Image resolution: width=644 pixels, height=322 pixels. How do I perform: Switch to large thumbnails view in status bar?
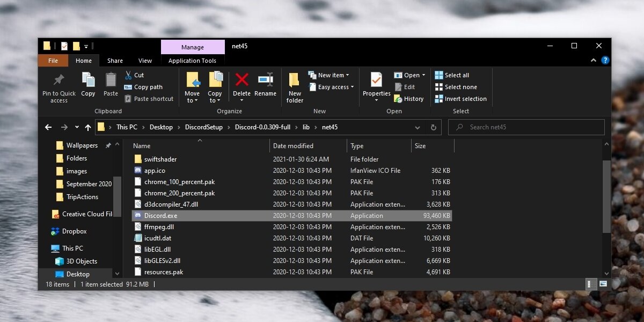[x=603, y=284]
